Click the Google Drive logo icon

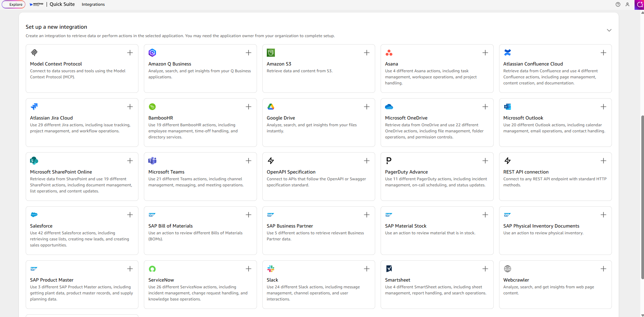271,107
